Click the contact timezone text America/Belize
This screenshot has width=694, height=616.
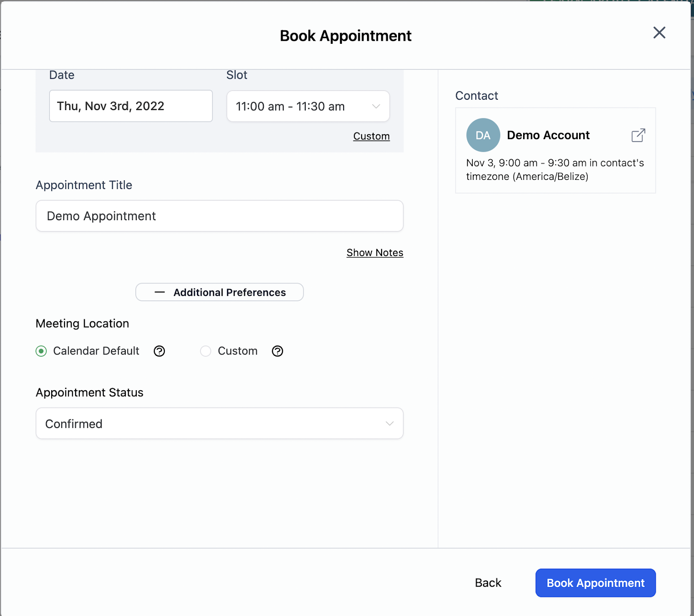click(x=550, y=177)
